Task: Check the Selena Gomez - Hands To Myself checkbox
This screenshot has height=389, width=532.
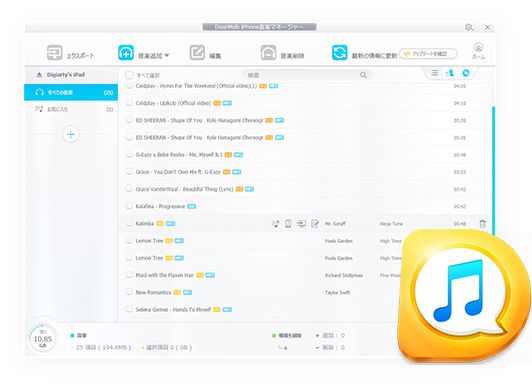Action: [x=129, y=309]
